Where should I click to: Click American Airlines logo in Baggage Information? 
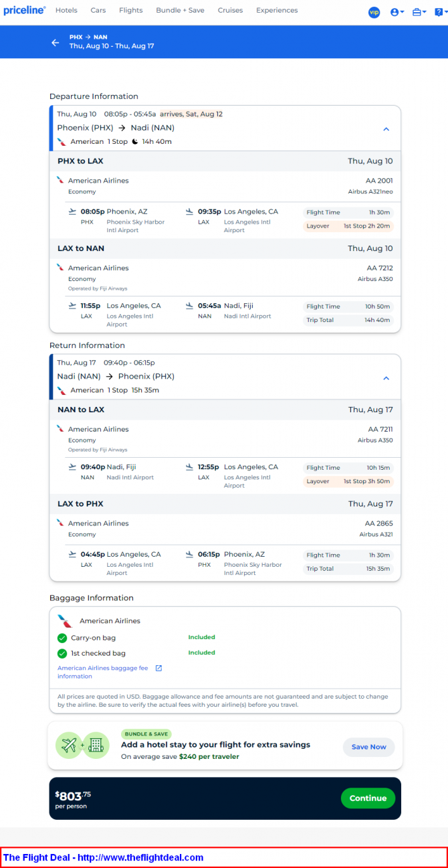click(x=65, y=621)
